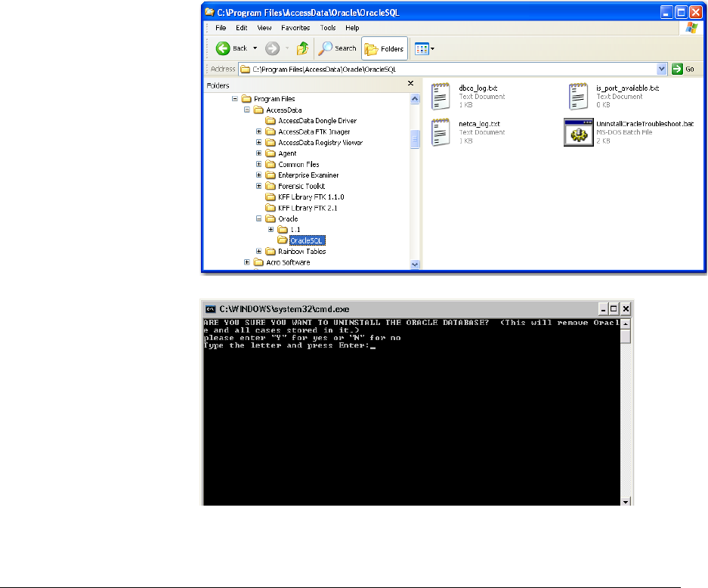708x588 pixels.
Task: Expand the Agent folder node
Action: (x=258, y=153)
